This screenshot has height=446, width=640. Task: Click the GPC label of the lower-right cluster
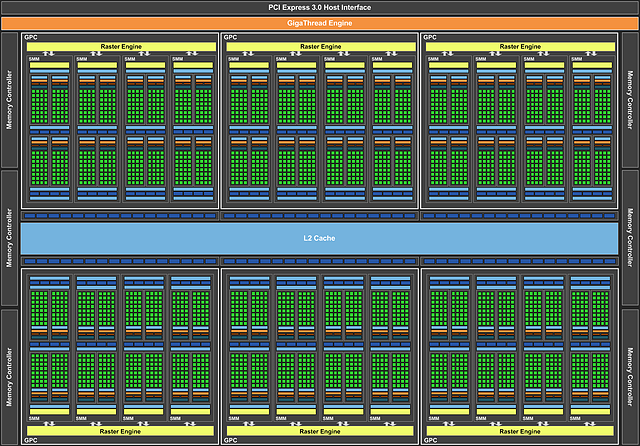coord(430,440)
